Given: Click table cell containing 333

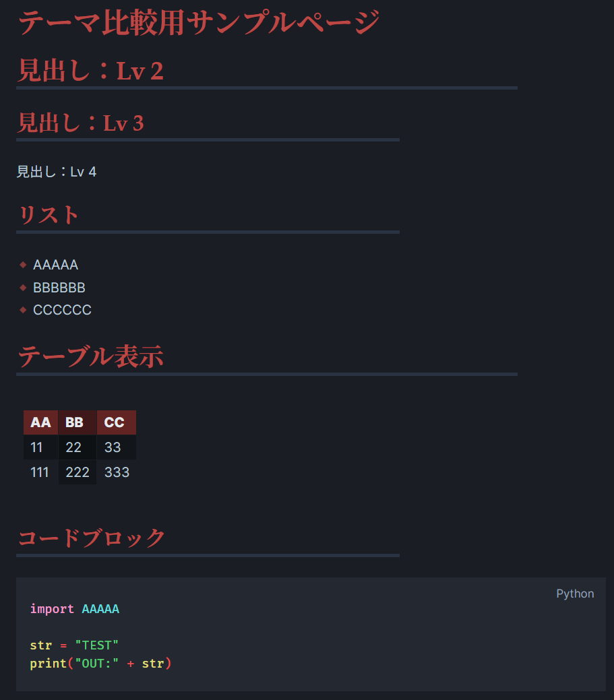Looking at the screenshot, I should [117, 472].
